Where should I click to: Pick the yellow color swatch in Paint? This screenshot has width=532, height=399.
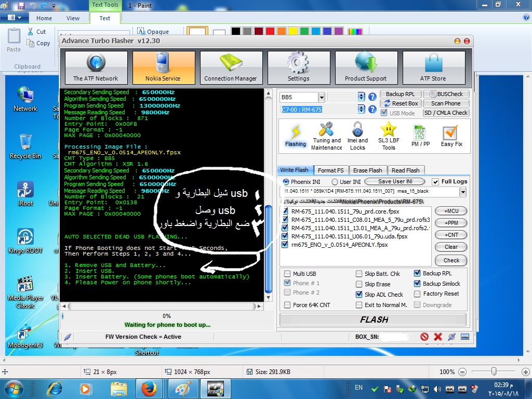(x=293, y=31)
